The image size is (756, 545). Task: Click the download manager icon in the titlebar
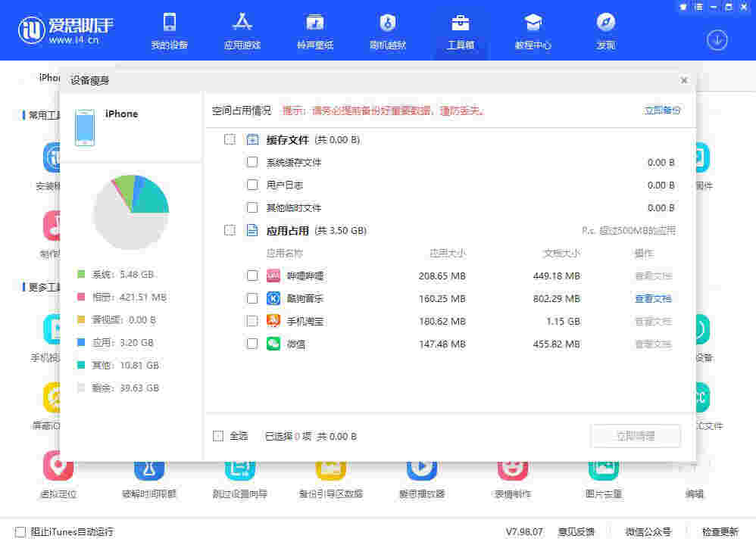click(717, 40)
